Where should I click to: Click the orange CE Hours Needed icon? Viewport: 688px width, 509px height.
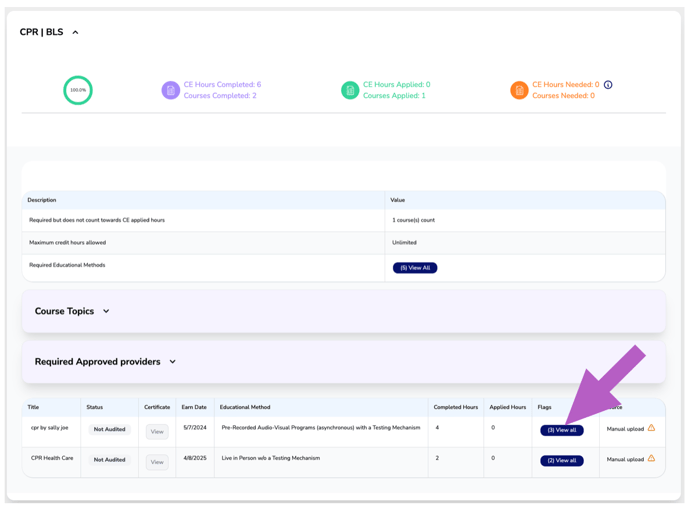coord(519,90)
